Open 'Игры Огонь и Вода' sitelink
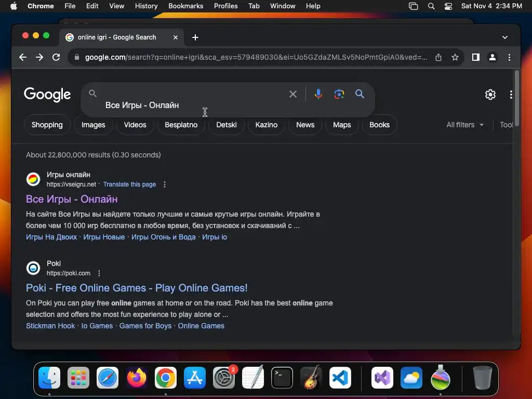Viewport: 532px width, 399px height. point(163,237)
